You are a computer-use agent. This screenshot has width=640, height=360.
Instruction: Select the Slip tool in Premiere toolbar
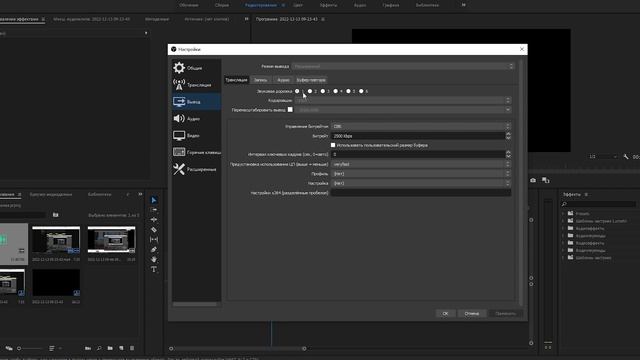point(153,240)
